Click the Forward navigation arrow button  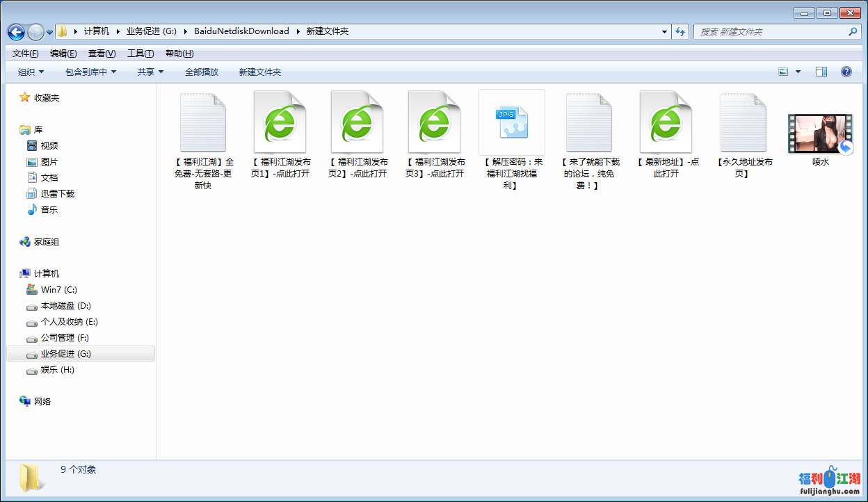pos(35,32)
